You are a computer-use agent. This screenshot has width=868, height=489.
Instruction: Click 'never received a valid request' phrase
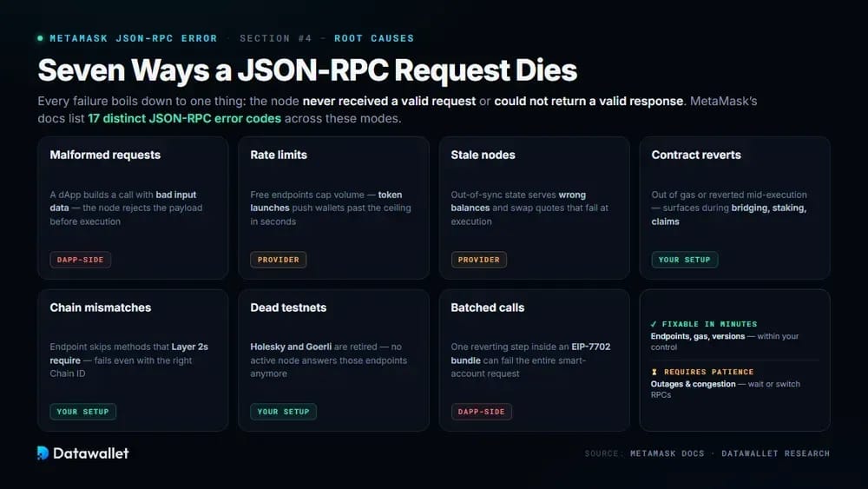(x=389, y=102)
